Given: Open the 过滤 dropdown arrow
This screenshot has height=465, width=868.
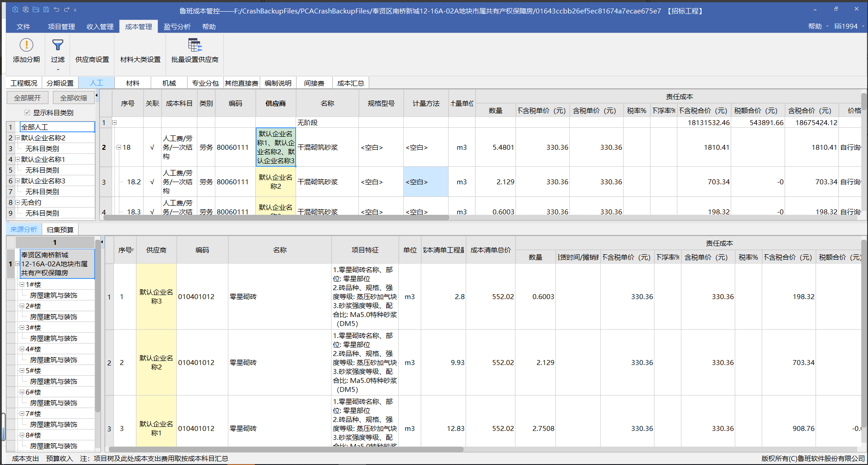Looking at the screenshot, I should coord(58,70).
